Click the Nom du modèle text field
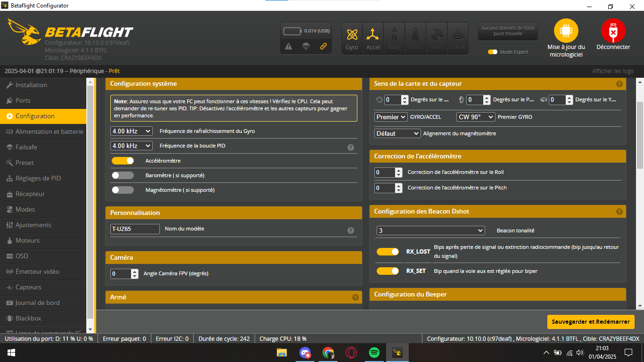The image size is (644, 362). pos(135,229)
